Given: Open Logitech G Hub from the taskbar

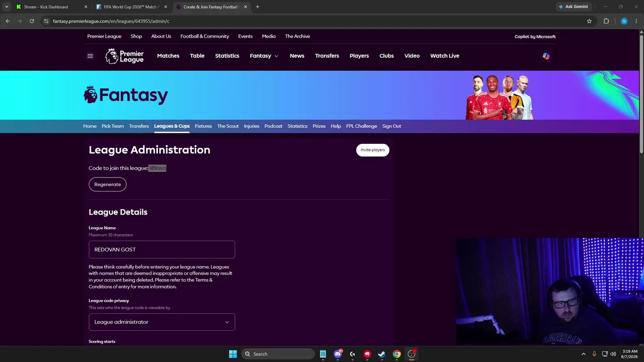Looking at the screenshot, I should pyautogui.click(x=352, y=354).
